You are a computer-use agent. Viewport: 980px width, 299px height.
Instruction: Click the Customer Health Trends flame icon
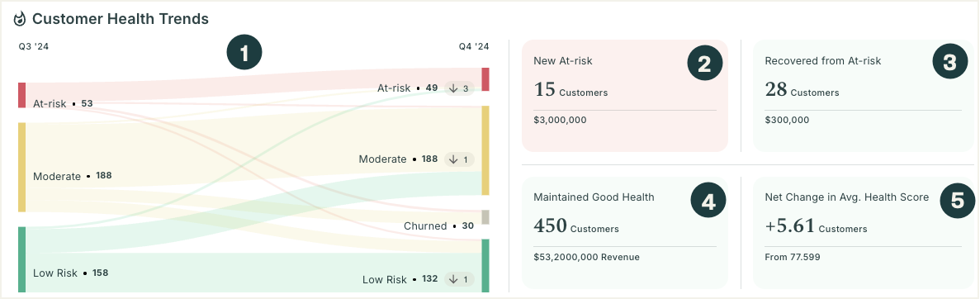20,19
